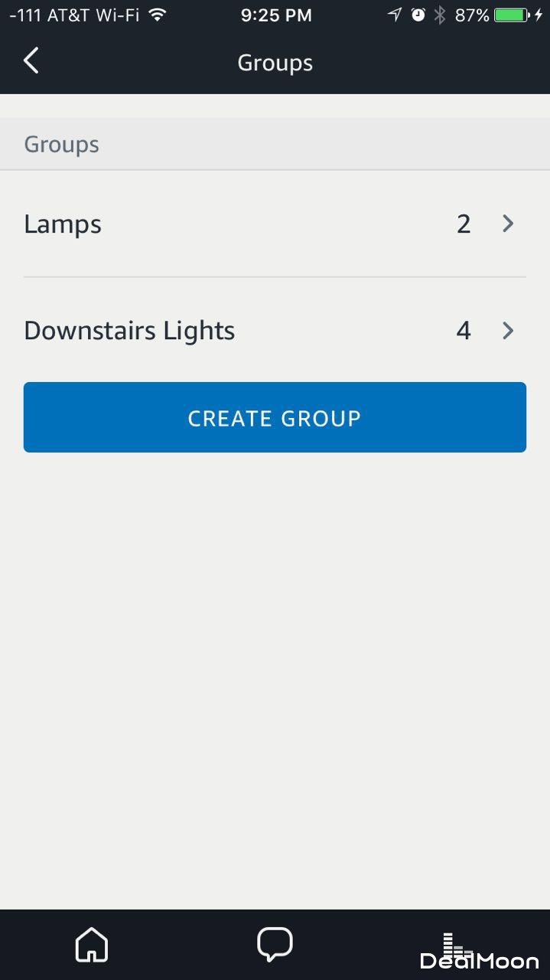The width and height of the screenshot is (550, 980).
Task: Tap the charging bolt icon
Action: click(x=539, y=15)
